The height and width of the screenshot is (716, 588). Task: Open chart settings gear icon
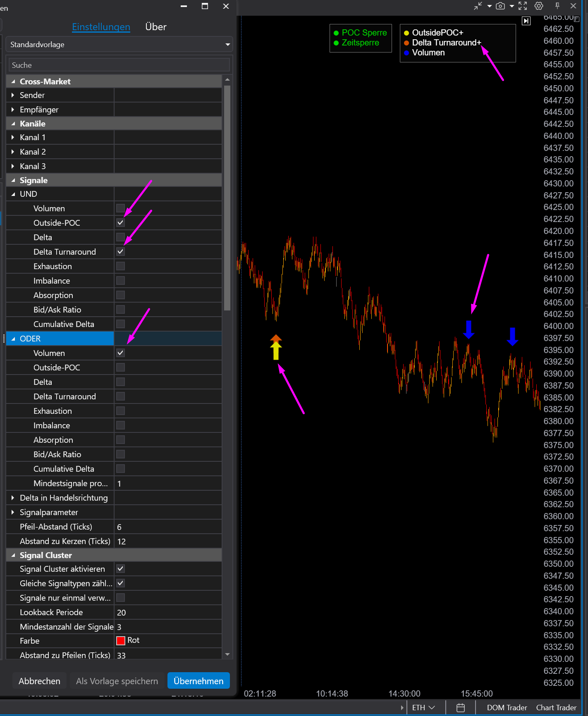point(539,6)
